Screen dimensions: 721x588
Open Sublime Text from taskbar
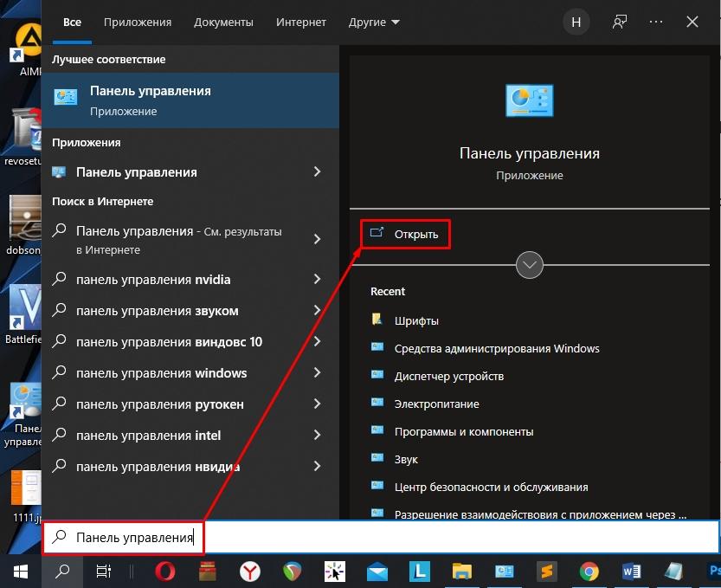tap(547, 572)
